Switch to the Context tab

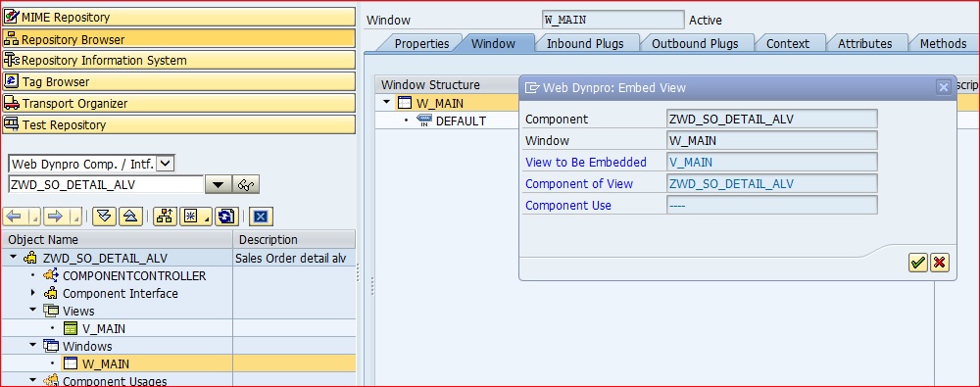[x=788, y=43]
